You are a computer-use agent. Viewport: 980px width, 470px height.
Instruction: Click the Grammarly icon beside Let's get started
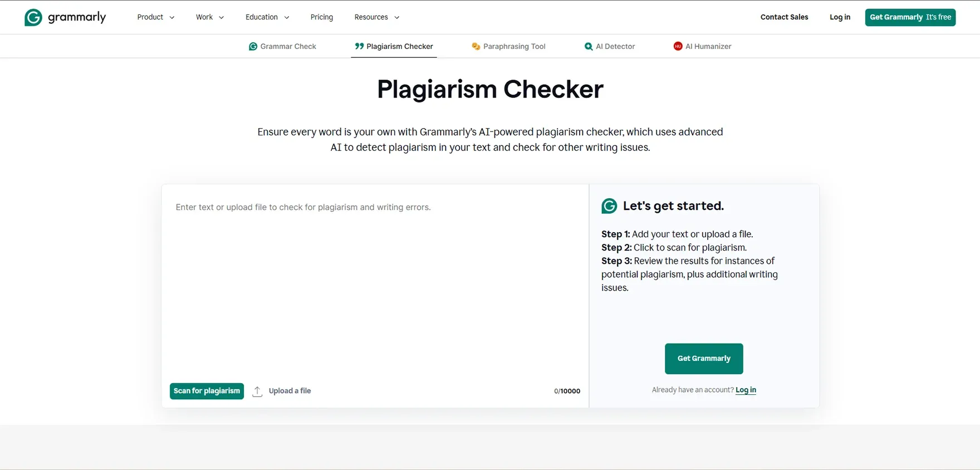click(x=609, y=206)
